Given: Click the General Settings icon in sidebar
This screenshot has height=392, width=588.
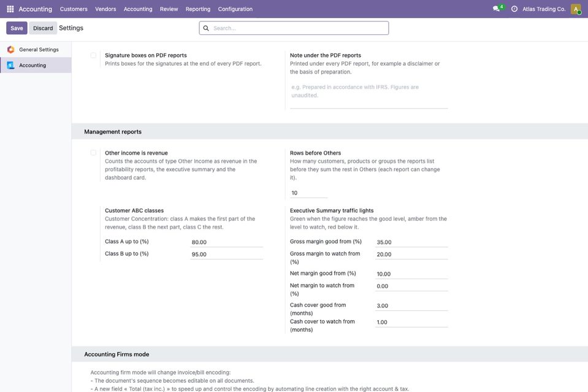Looking at the screenshot, I should point(11,50).
